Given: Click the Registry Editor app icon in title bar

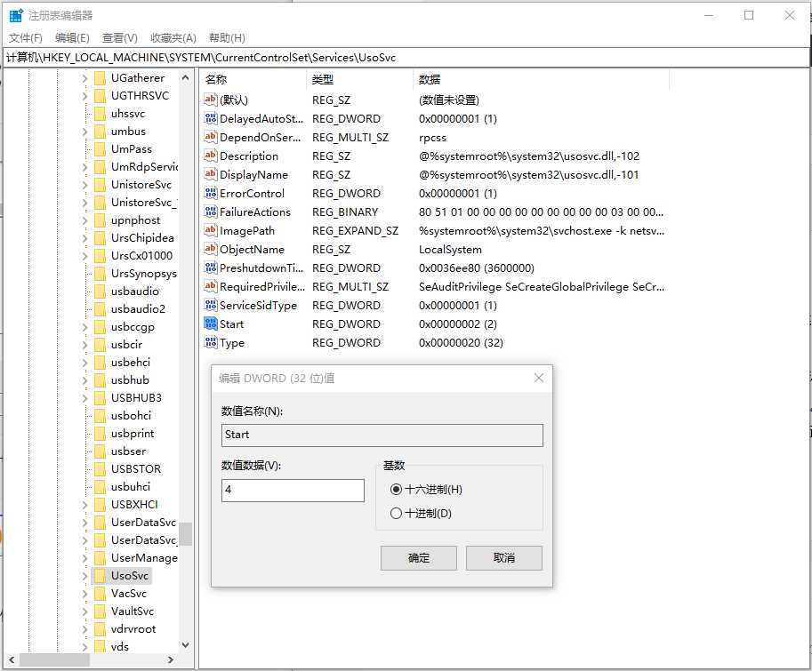Looking at the screenshot, I should 16,15.
